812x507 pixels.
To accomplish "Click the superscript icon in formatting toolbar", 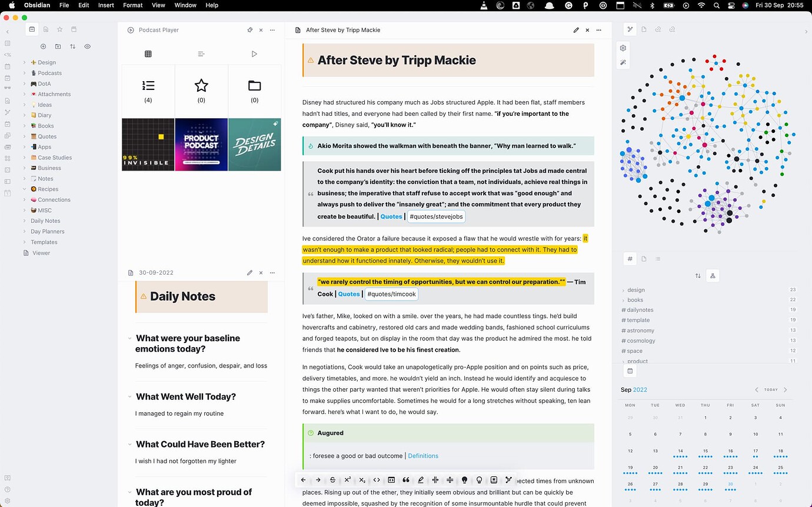I will (347, 480).
